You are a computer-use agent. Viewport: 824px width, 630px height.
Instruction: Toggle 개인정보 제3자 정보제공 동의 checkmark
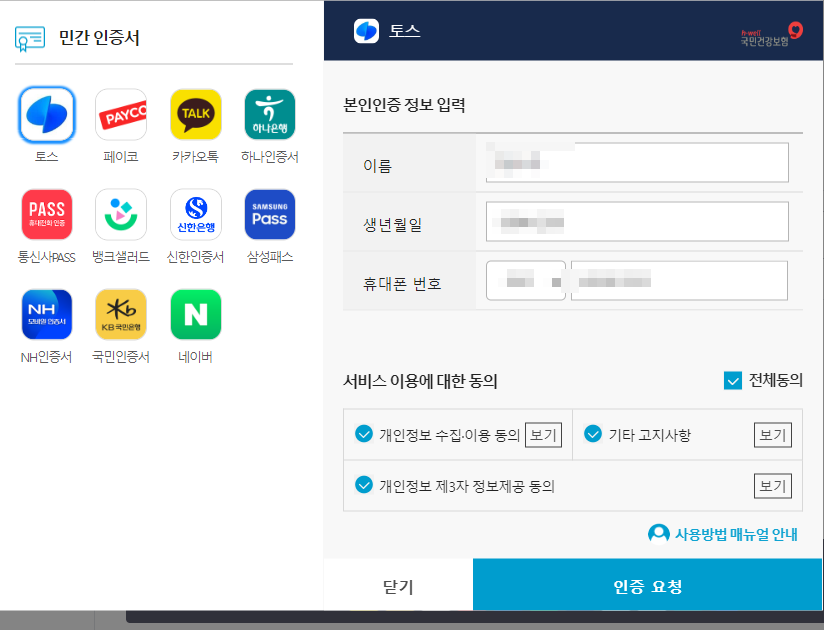364,485
